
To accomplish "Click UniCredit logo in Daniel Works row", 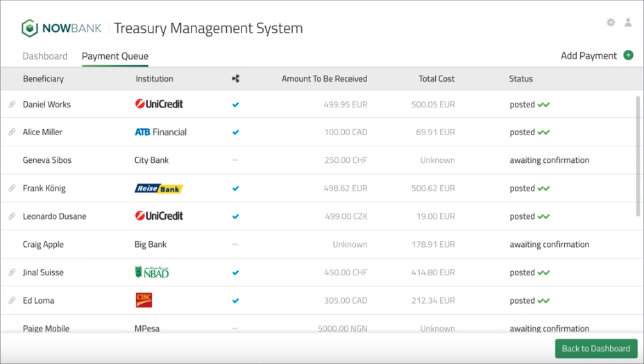I will 159,104.
